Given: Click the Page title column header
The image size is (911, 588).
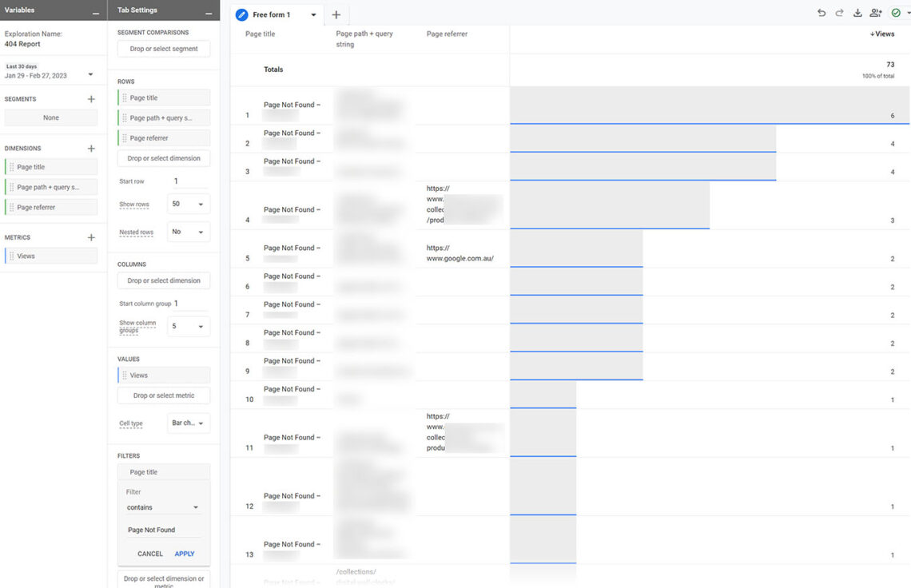Looking at the screenshot, I should (x=261, y=34).
